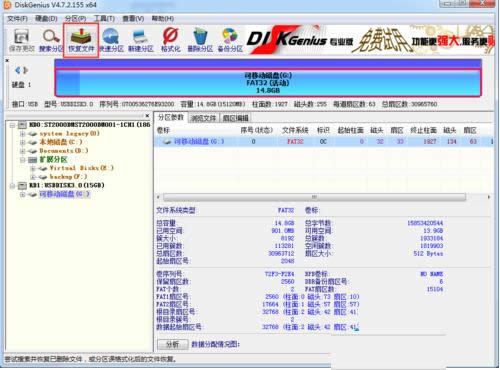The width and height of the screenshot is (500, 370).
Task: Click the 总容量 14.8GB value
Action: (x=284, y=223)
